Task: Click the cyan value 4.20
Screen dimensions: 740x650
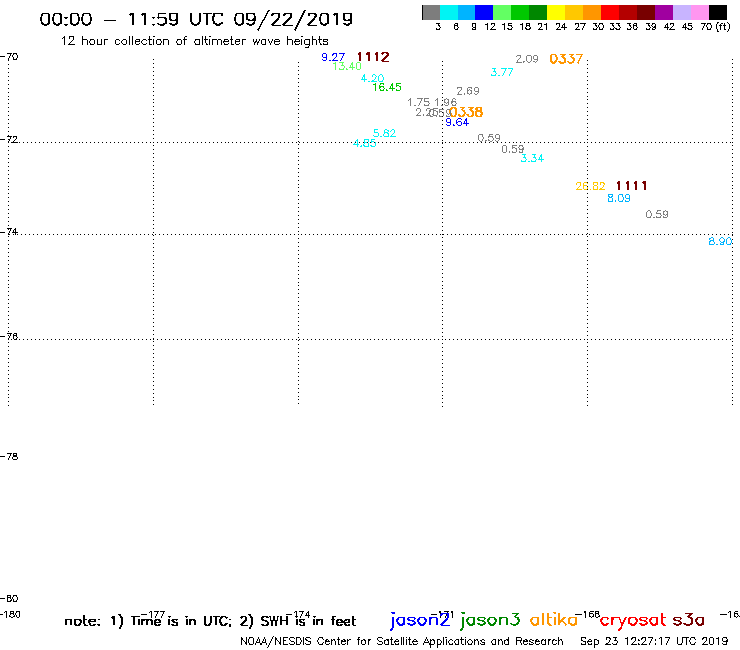Action: click(372, 78)
